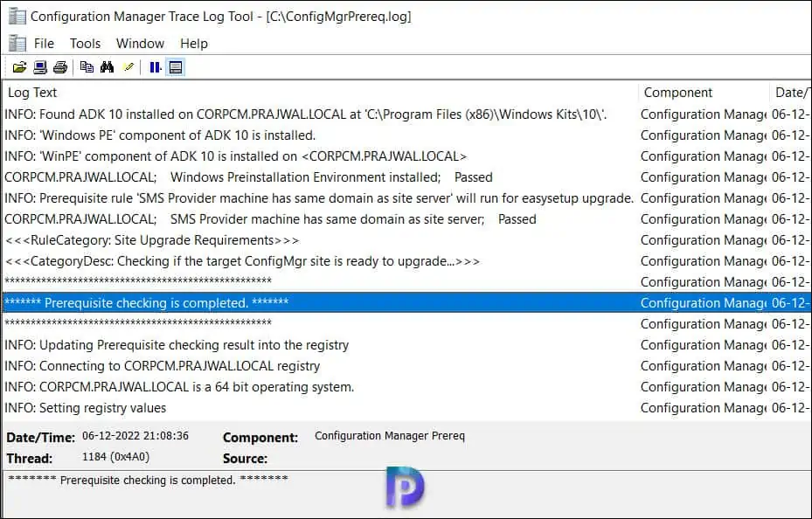Click the Date/Time column header
This screenshot has height=519, width=812.
click(791, 93)
